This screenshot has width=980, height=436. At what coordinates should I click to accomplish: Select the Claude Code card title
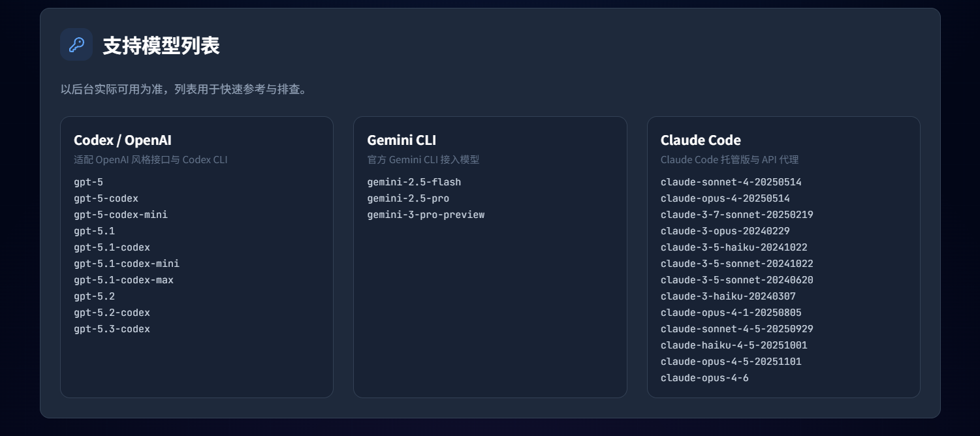coord(701,140)
